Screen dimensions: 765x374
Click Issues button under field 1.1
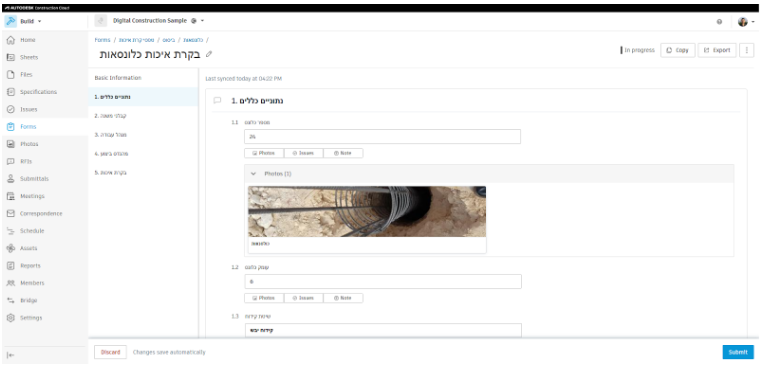click(303, 153)
